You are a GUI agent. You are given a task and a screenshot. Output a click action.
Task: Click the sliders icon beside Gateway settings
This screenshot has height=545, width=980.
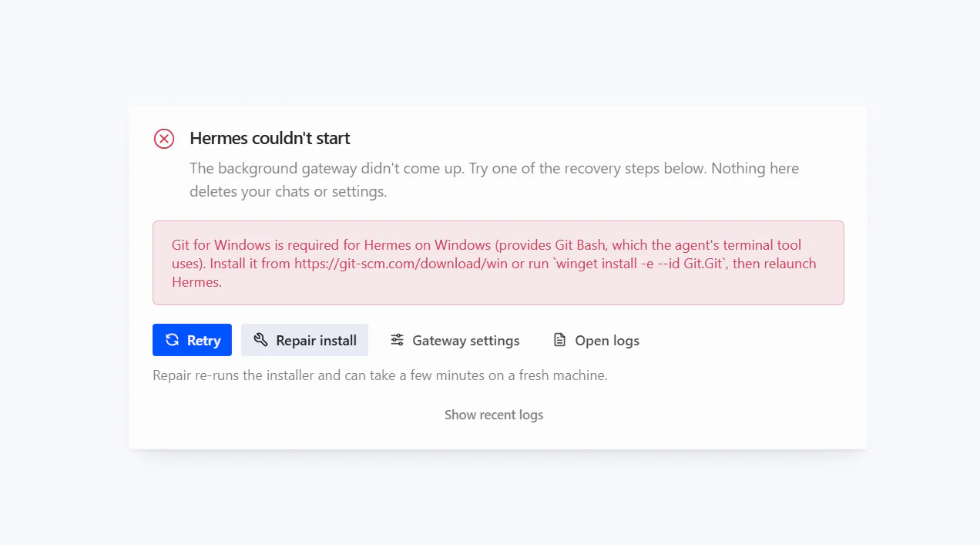coord(397,340)
